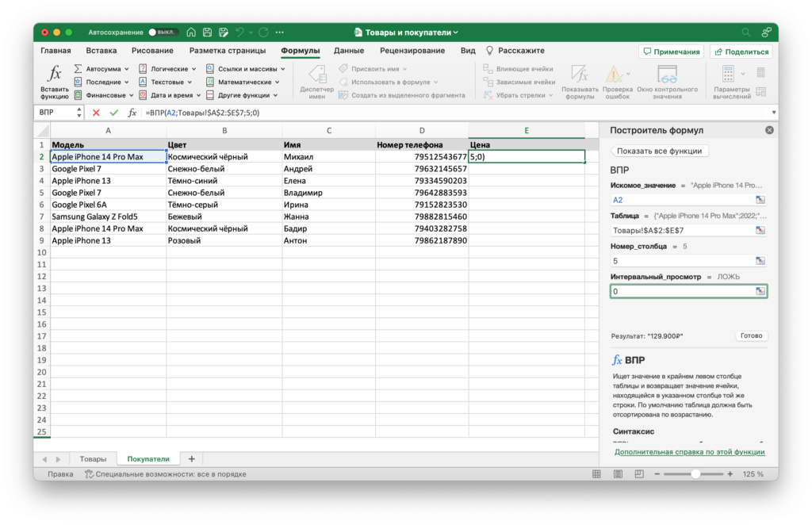812x525 pixels.
Task: Click the save-as icon with pencil
Action: (x=223, y=32)
